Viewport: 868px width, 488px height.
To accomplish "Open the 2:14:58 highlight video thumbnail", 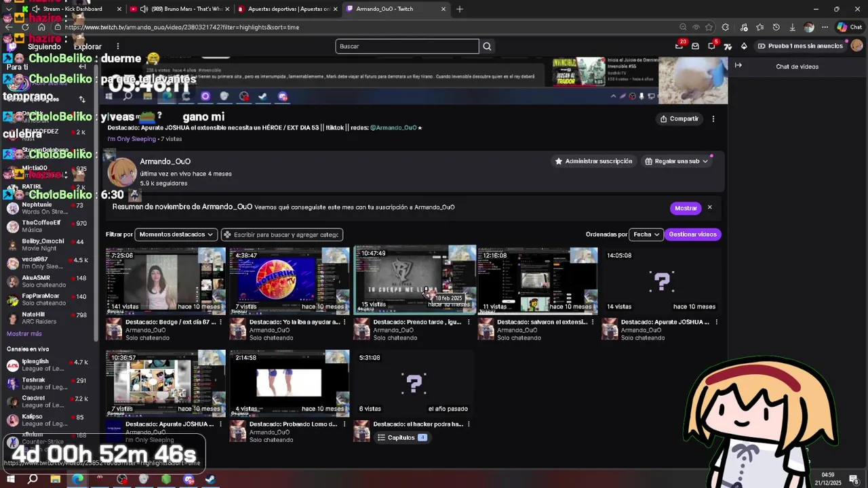I will pos(290,383).
